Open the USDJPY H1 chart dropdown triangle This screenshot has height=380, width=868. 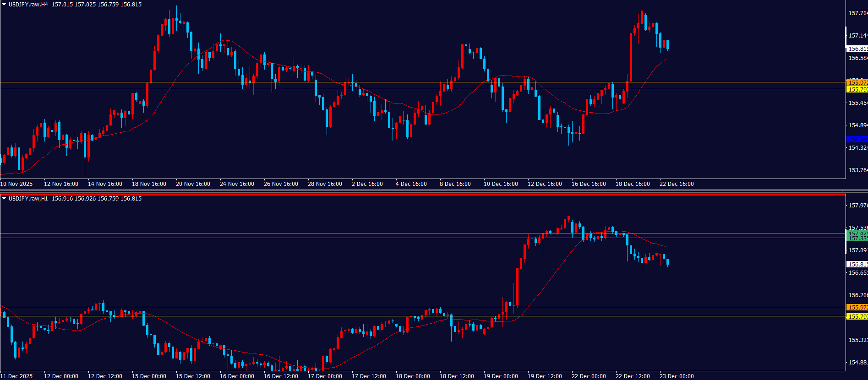tap(4, 199)
